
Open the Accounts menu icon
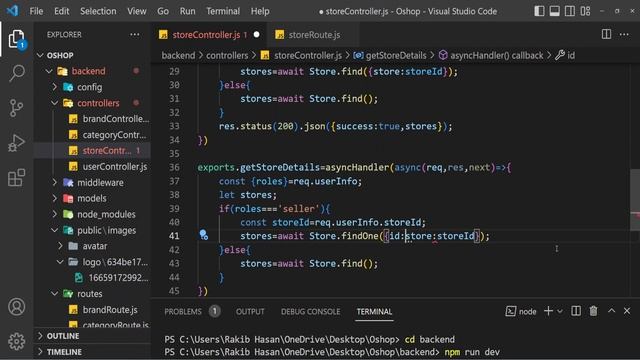click(x=17, y=307)
